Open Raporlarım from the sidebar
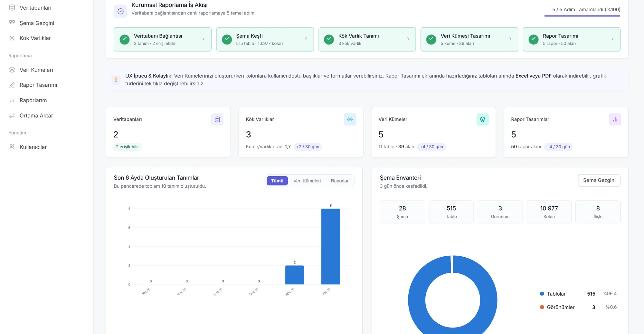Screen dimensions: 644x334 click(x=33, y=100)
